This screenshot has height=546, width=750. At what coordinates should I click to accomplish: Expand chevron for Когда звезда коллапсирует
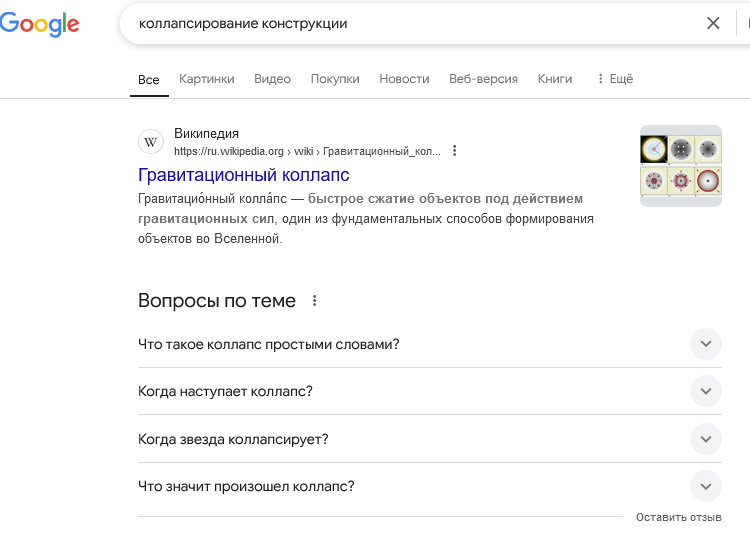[x=706, y=439]
